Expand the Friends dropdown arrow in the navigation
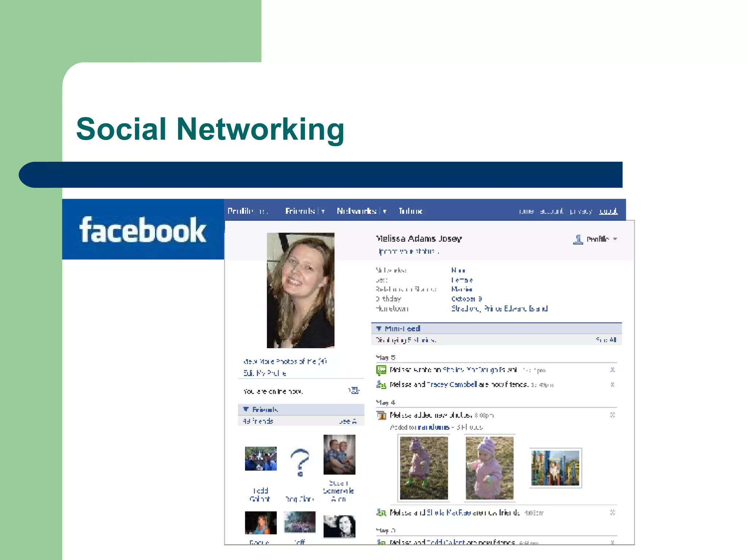Viewport: 747px width, 560px height. click(323, 211)
